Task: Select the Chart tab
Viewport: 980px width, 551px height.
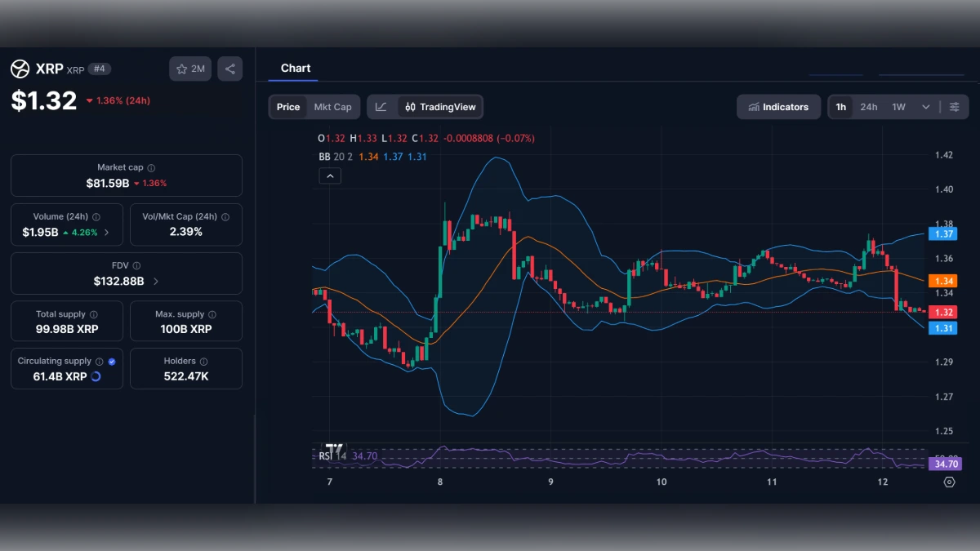Action: tap(296, 69)
